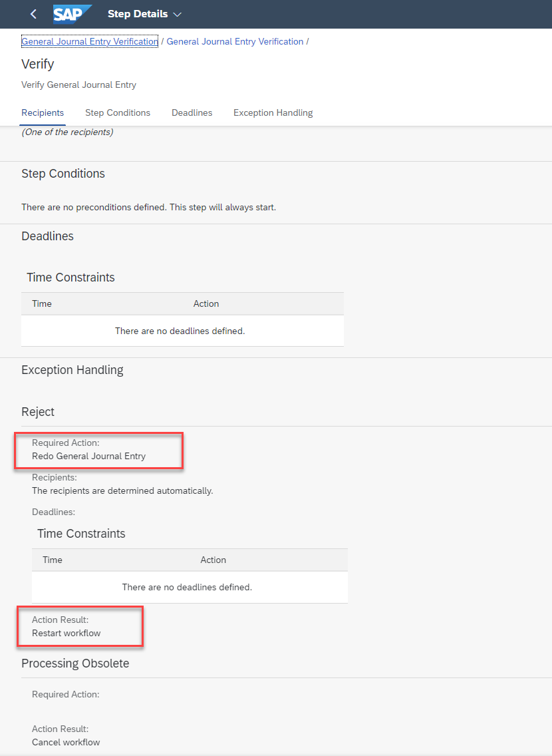Switch to the Step Conditions tab
This screenshot has width=552, height=756.
(118, 113)
